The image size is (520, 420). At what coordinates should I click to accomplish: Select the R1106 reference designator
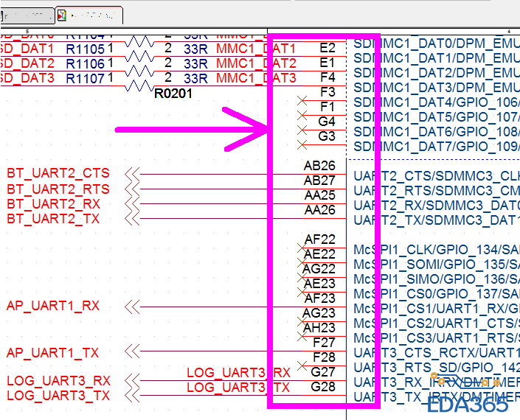86,64
